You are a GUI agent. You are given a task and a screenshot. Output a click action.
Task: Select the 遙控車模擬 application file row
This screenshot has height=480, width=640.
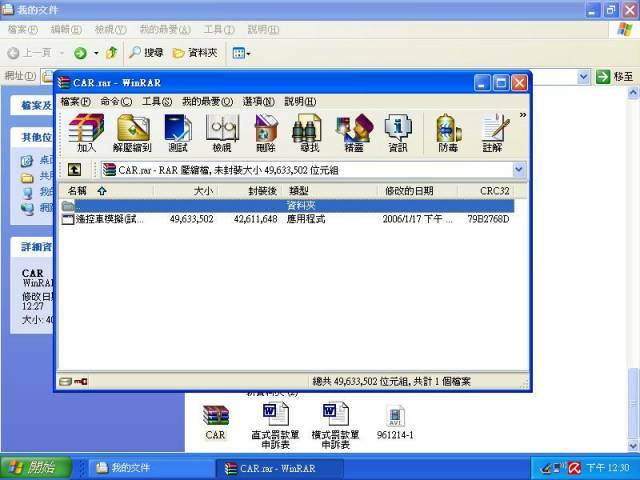104,219
